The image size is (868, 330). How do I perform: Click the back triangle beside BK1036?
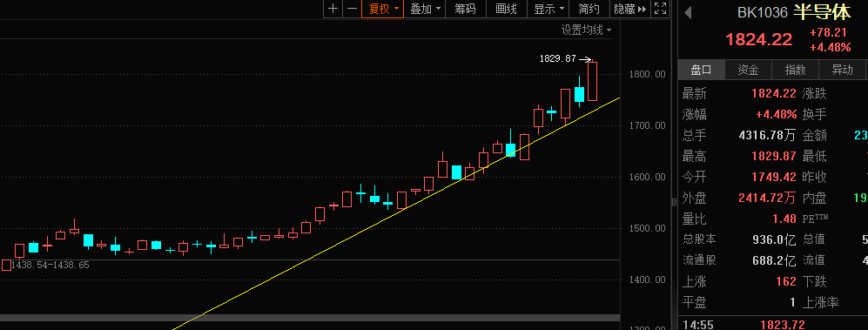click(x=688, y=12)
